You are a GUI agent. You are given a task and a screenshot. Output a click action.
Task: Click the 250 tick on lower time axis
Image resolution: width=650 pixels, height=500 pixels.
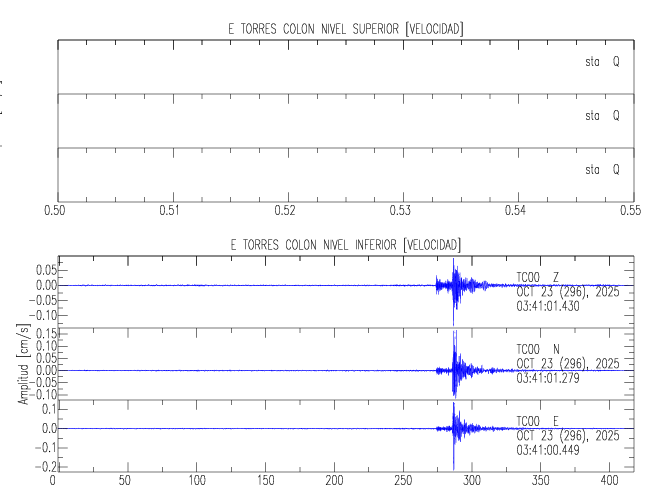click(402, 480)
